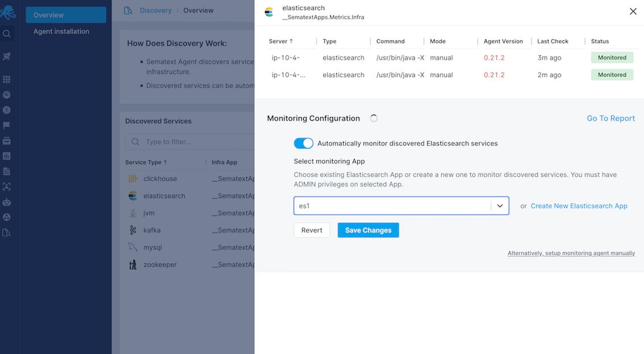Viewport: 644px width, 354px height.
Task: Click the kafka service row name
Action: click(x=152, y=230)
